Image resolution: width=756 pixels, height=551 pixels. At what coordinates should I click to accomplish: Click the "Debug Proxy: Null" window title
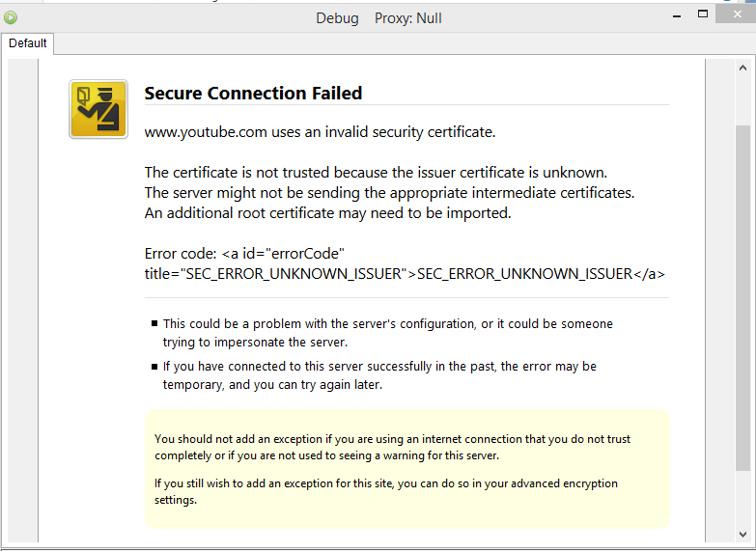[x=378, y=18]
